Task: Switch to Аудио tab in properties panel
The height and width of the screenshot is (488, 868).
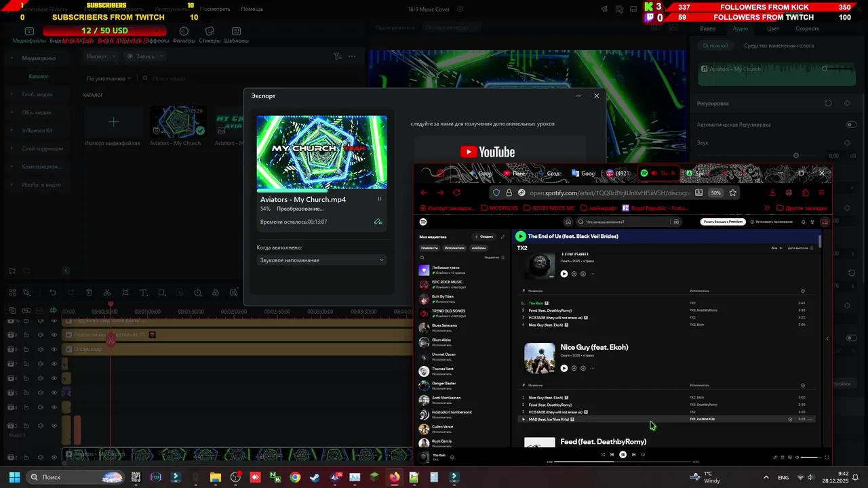Action: tap(741, 28)
